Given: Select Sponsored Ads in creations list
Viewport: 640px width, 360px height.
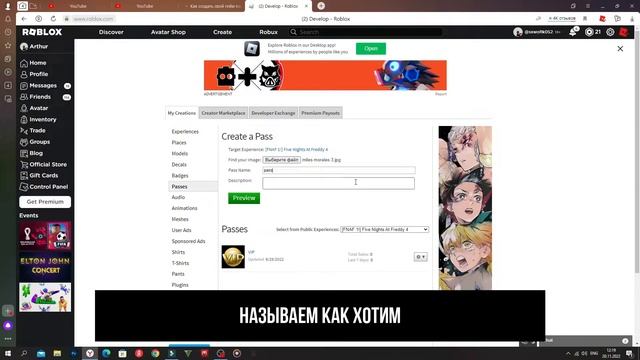Looking at the screenshot, I should pos(188,241).
